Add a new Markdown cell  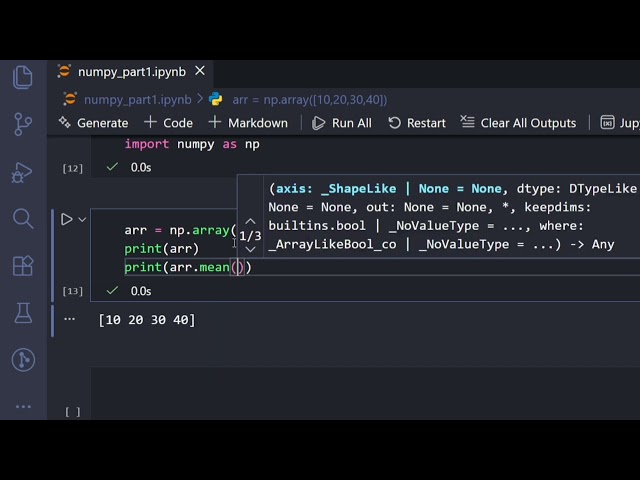pos(248,123)
